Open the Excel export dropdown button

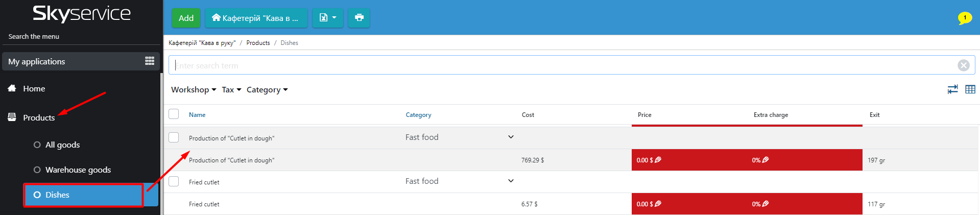[x=327, y=18]
